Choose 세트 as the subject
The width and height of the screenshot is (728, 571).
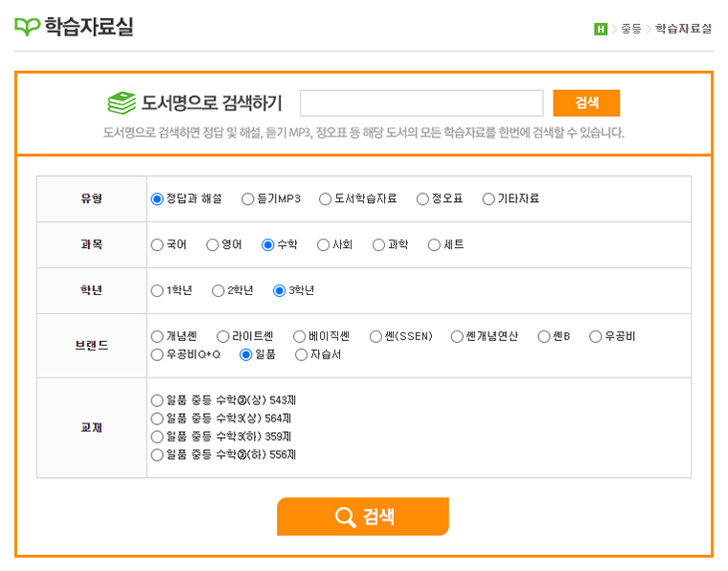(x=434, y=244)
